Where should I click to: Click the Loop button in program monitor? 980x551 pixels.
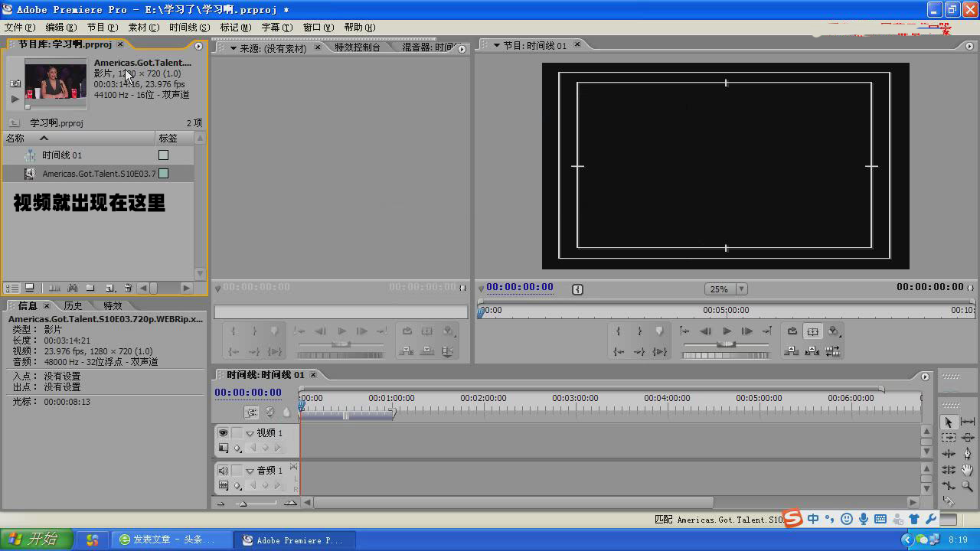point(792,331)
